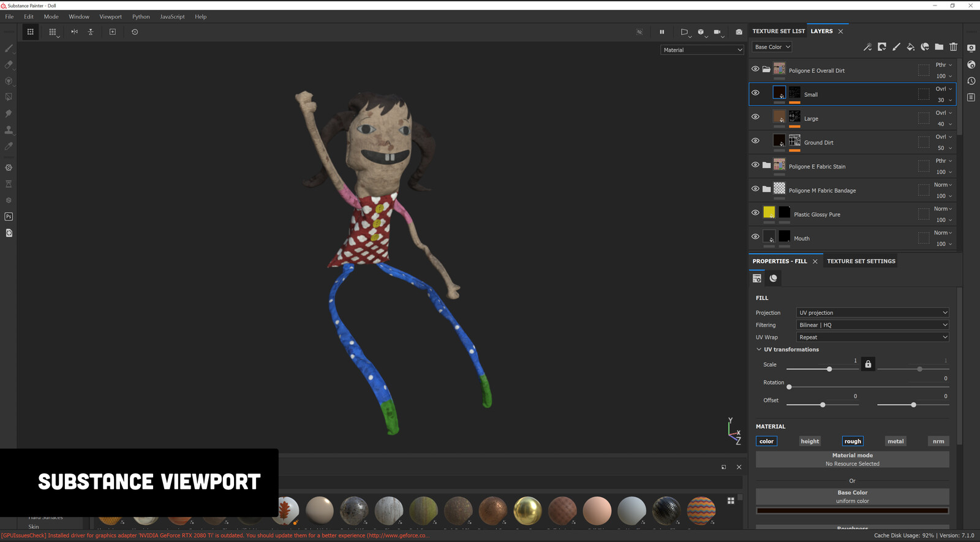Hide the Small layer
The width and height of the screenshot is (980, 542).
(755, 92)
